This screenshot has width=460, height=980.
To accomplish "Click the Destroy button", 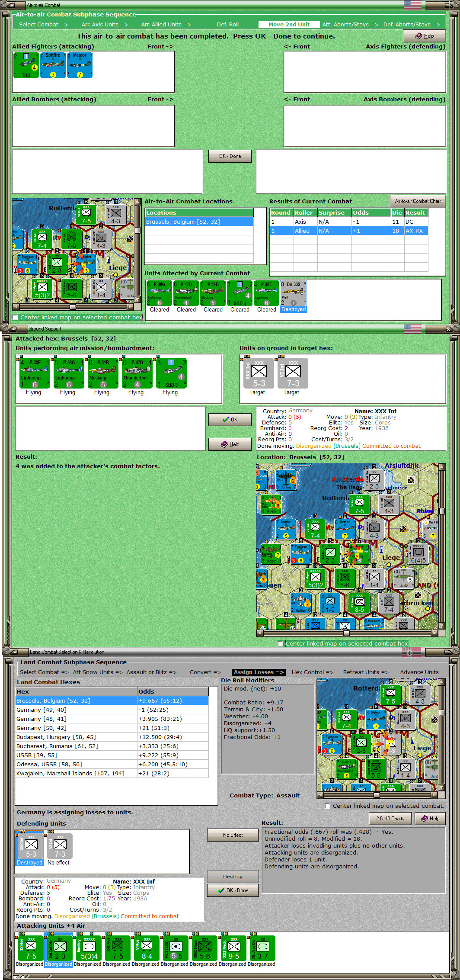I will [x=233, y=877].
